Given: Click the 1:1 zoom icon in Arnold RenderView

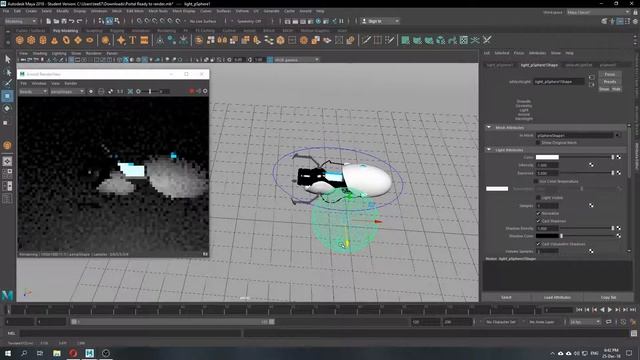Looking at the screenshot, I should [x=120, y=91].
